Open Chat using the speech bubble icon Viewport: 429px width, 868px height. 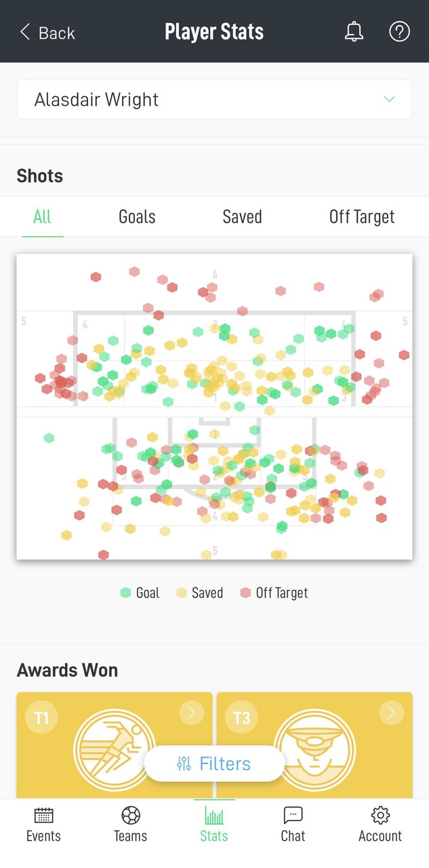point(292,816)
